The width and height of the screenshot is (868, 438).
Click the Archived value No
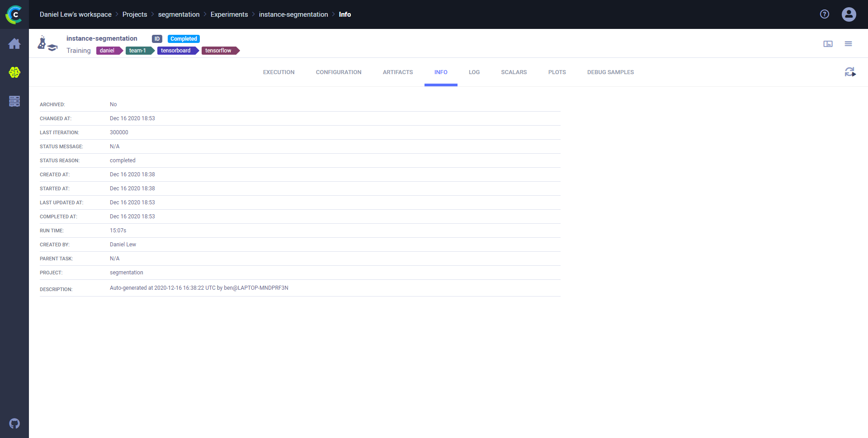pyautogui.click(x=113, y=104)
